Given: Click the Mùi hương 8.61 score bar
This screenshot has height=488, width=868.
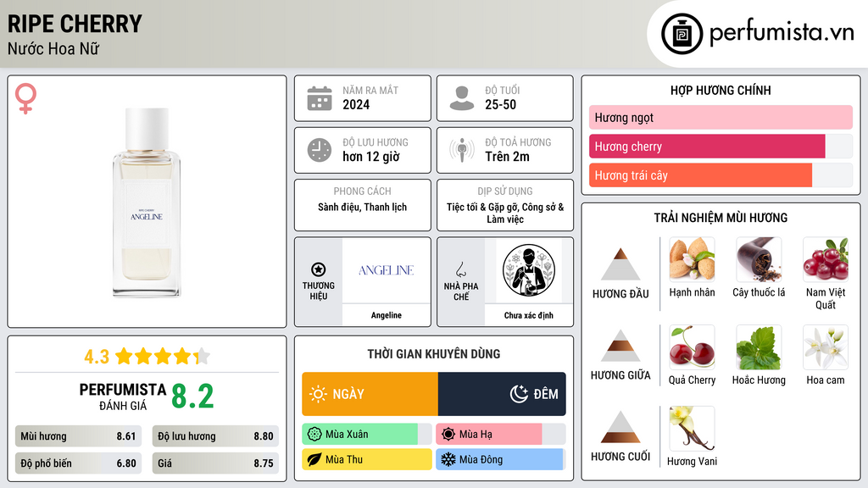Looking at the screenshot, I should 78,436.
